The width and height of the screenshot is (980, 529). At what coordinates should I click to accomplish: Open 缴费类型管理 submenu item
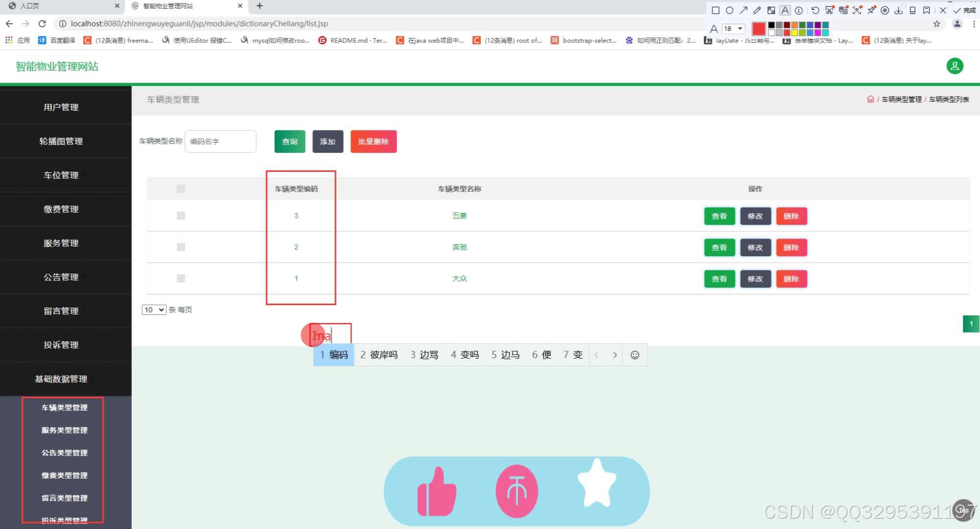click(64, 475)
